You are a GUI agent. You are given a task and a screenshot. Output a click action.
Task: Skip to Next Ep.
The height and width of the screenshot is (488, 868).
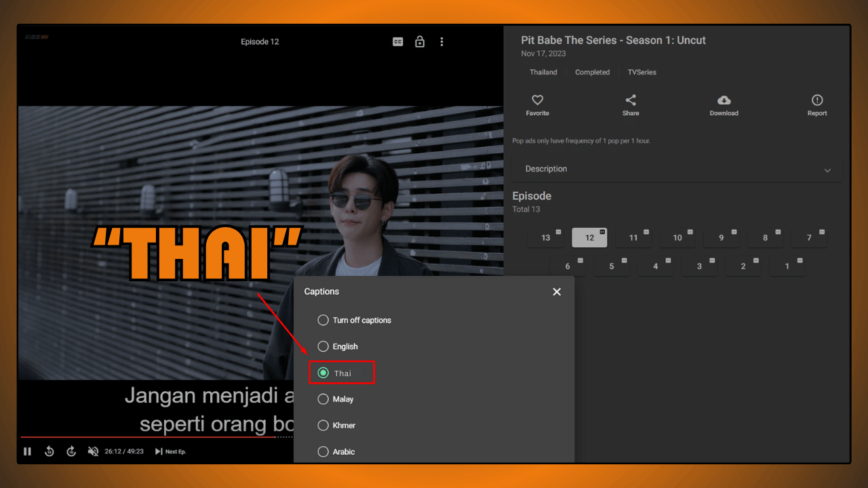[x=170, y=451]
